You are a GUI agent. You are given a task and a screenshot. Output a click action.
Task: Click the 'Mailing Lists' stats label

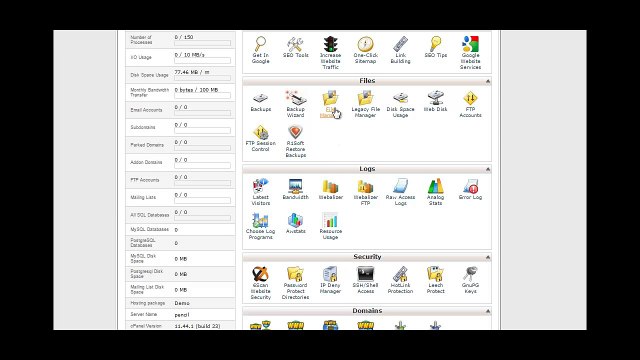tap(143, 198)
